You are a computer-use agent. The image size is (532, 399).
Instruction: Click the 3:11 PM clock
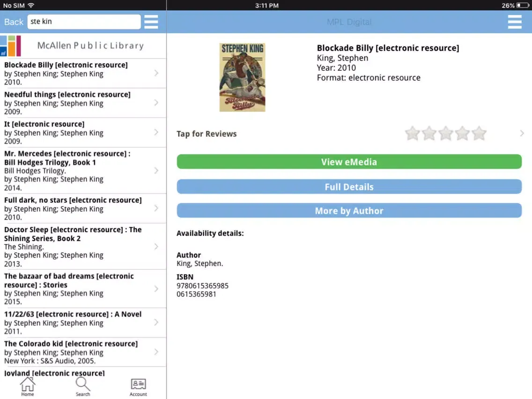(x=267, y=6)
